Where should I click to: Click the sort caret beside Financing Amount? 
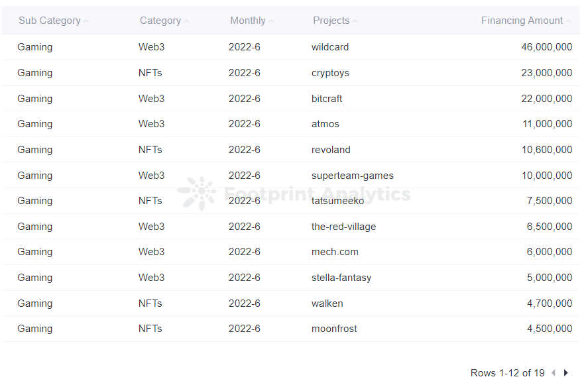[x=568, y=21]
